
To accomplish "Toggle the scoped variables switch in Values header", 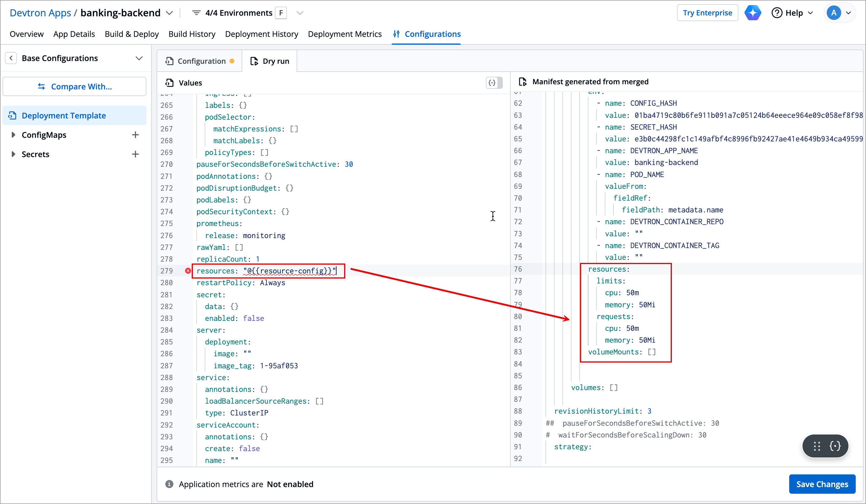I will (x=494, y=83).
